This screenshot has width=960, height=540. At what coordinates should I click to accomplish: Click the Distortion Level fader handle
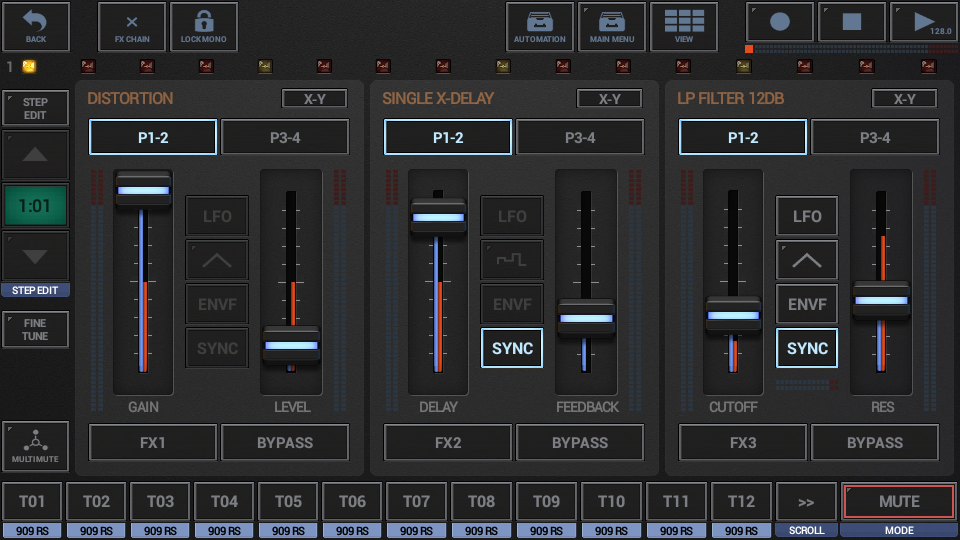click(x=291, y=345)
